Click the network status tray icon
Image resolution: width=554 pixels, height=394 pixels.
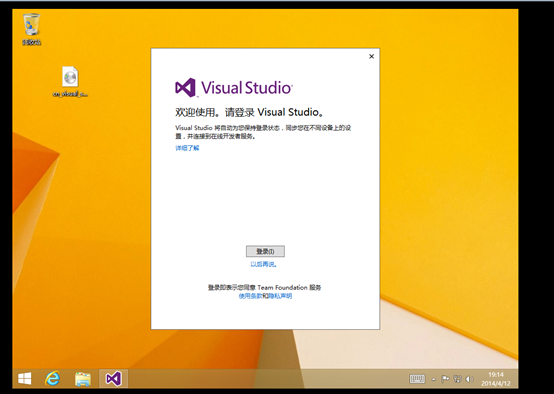tap(457, 379)
